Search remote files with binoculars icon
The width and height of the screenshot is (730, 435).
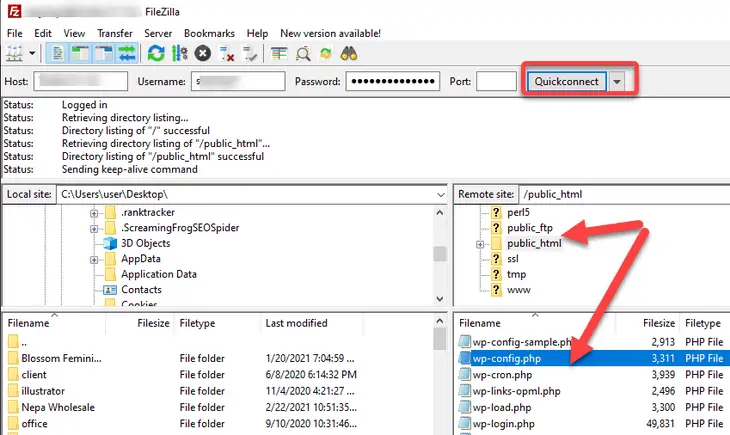(349, 54)
